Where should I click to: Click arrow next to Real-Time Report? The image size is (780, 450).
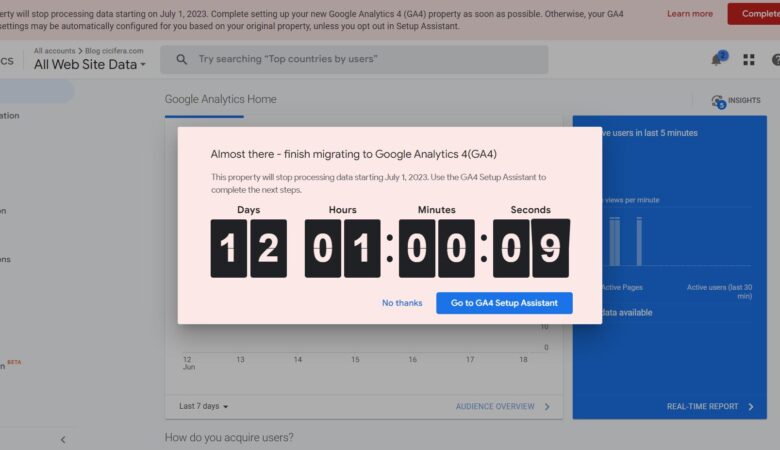pyautogui.click(x=751, y=407)
